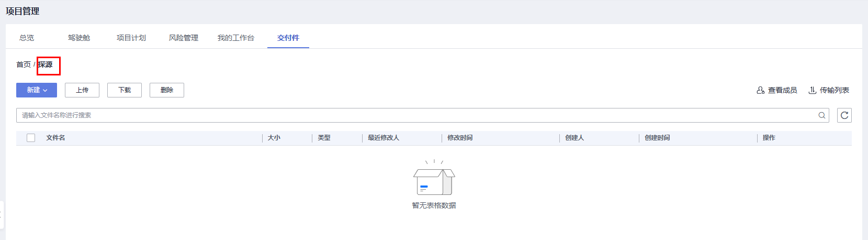Click the search magnifier icon
The width and height of the screenshot is (868, 240).
click(x=822, y=115)
